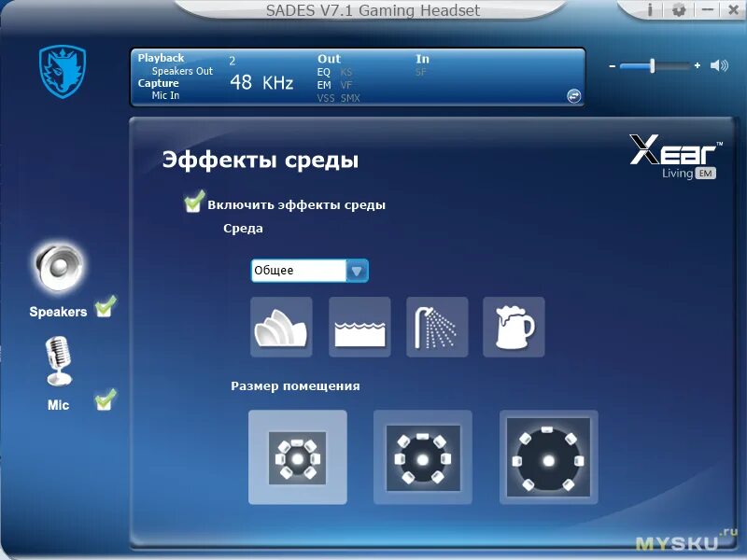Toggle the Mic enabled checkmark
The height and width of the screenshot is (560, 747).
pos(106,400)
